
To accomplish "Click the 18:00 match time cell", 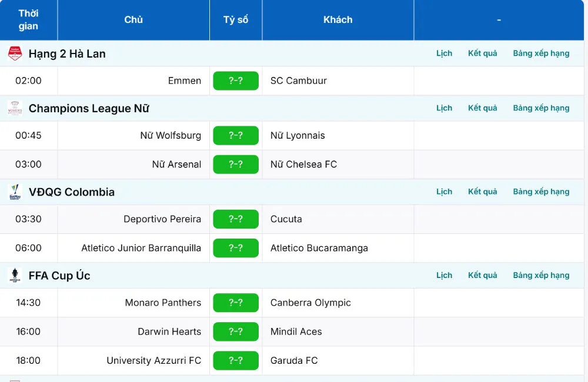I will pos(28,360).
